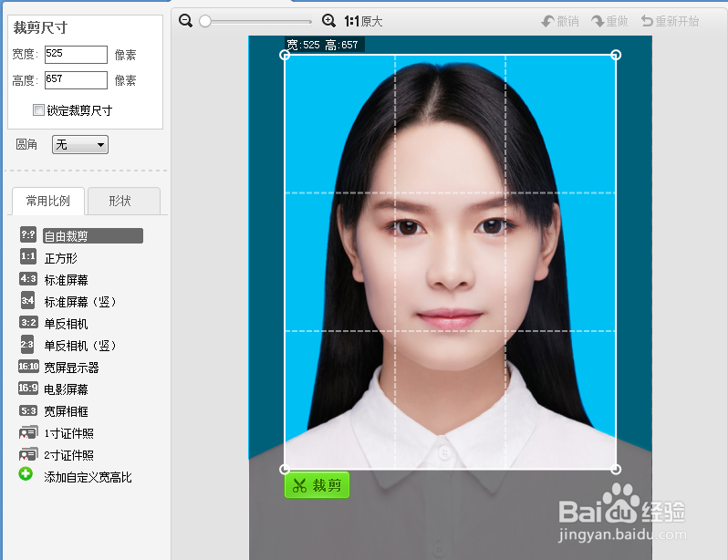Screen dimensions: 728x560
Task: Select the 标准屏幕 4:3 ratio label
Action: [67, 280]
